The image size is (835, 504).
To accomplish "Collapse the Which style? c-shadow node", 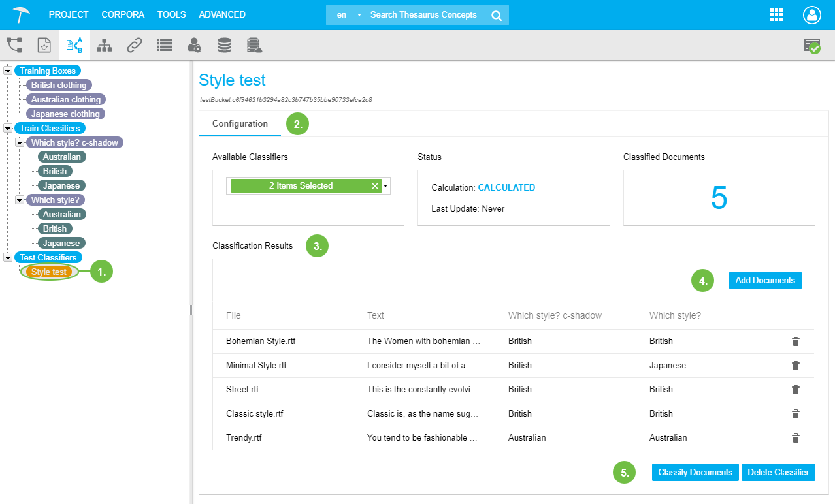I will tap(20, 142).
